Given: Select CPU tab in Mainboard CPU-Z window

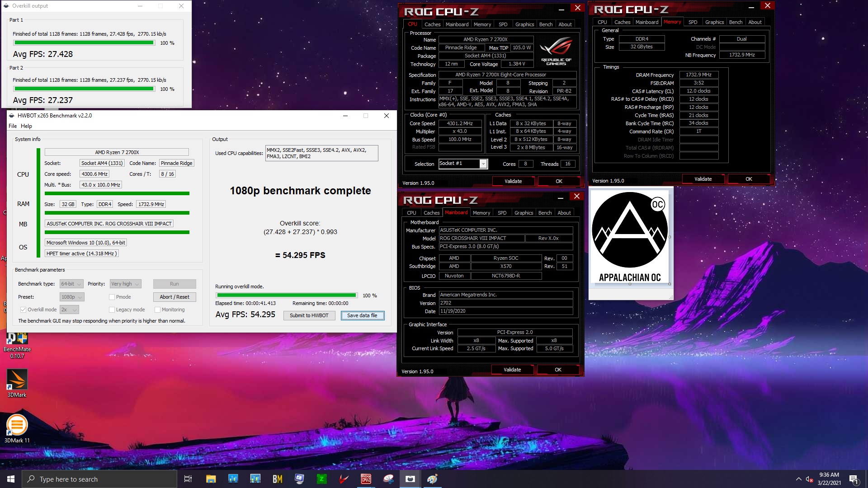Looking at the screenshot, I should 411,213.
